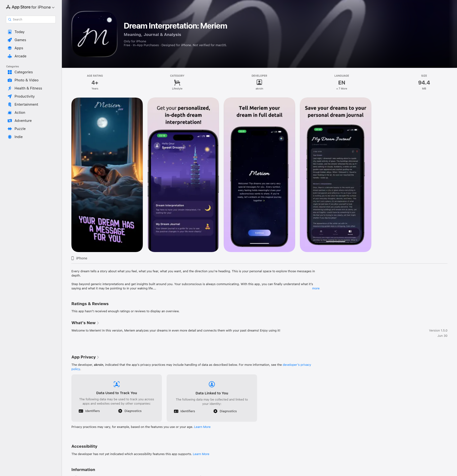Click the Ratings & Reviews heading

90,304
